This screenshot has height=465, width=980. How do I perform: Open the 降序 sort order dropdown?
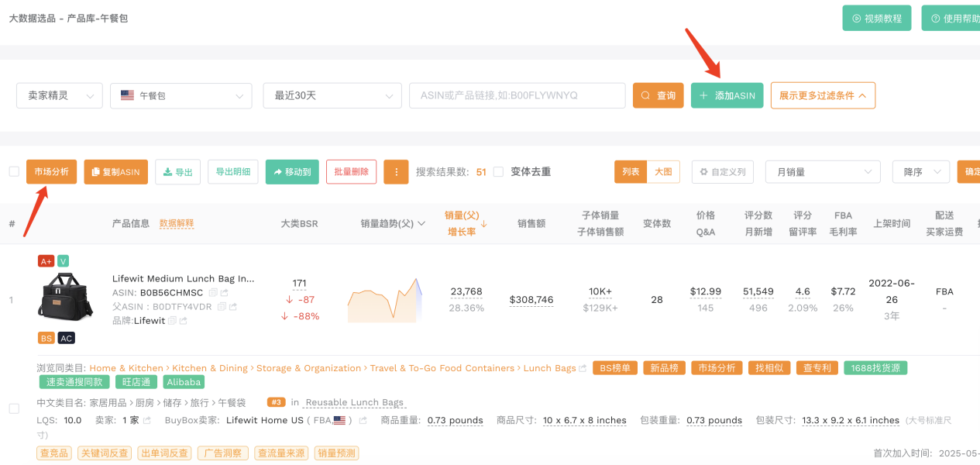tap(920, 172)
